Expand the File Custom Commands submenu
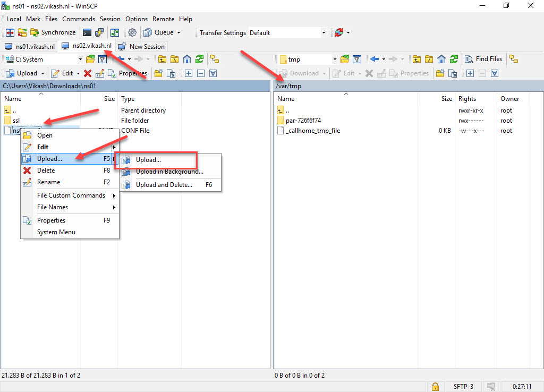Viewport: 544px width, 392px height. (x=71, y=195)
